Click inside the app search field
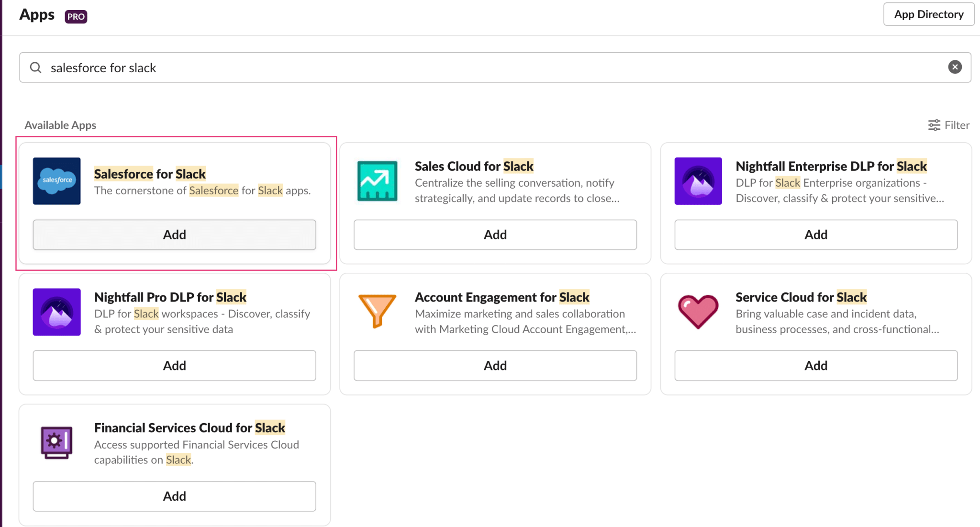The width and height of the screenshot is (980, 527). click(287, 67)
